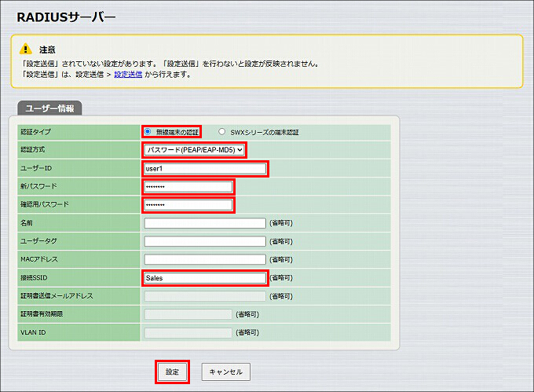
Task: Click the 新パスワード field
Action: pos(188,187)
